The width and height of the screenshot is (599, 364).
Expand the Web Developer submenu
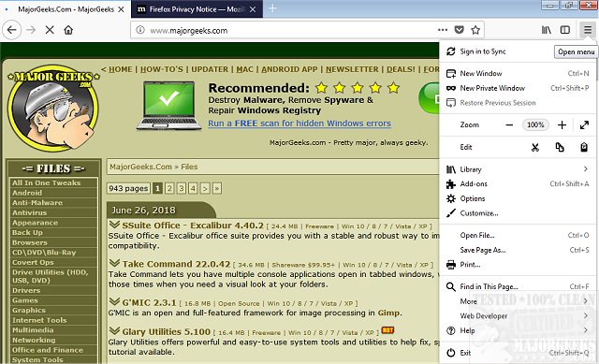[x=518, y=316]
